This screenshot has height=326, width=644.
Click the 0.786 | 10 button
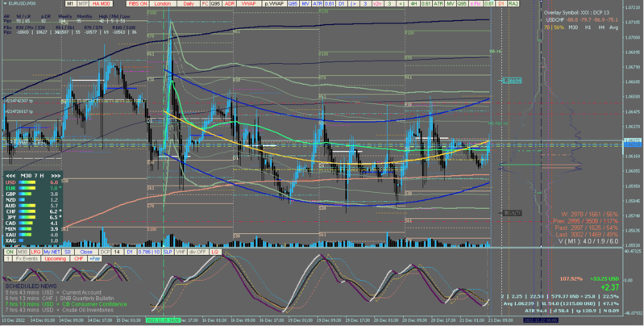[149, 252]
